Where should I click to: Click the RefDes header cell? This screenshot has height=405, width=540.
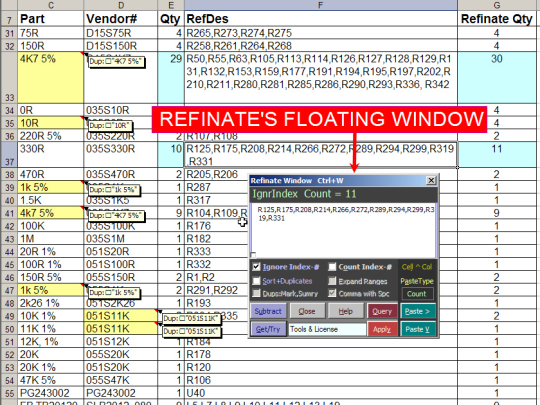pyautogui.click(x=321, y=19)
